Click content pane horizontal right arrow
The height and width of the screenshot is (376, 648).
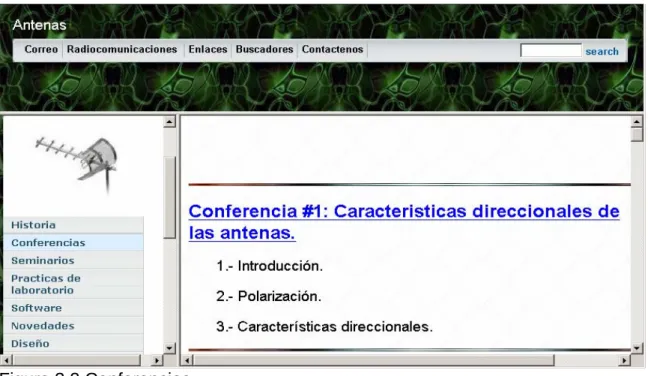point(624,361)
